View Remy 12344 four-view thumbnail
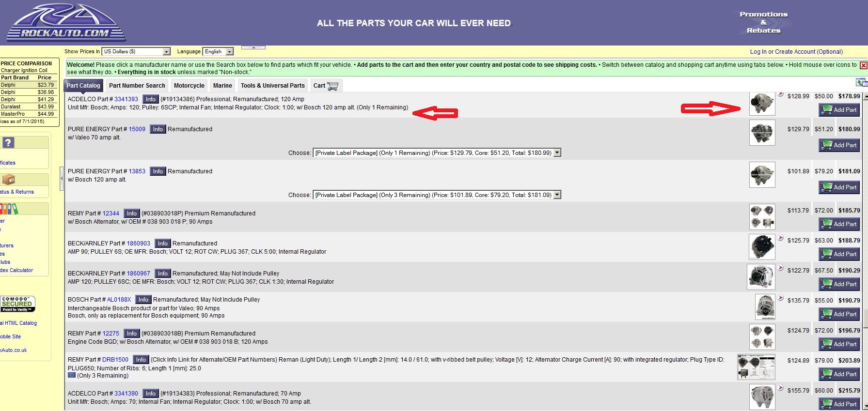Image resolution: width=868 pixels, height=411 pixels. [762, 217]
